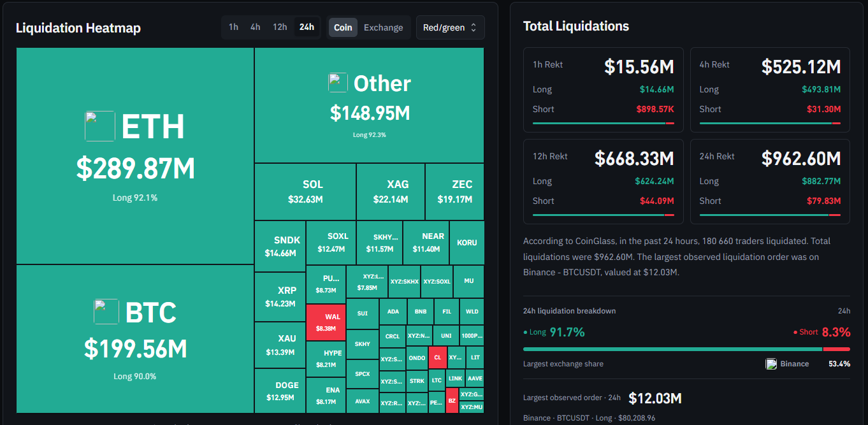Switch heatmap timeframe to 1h

coord(234,27)
